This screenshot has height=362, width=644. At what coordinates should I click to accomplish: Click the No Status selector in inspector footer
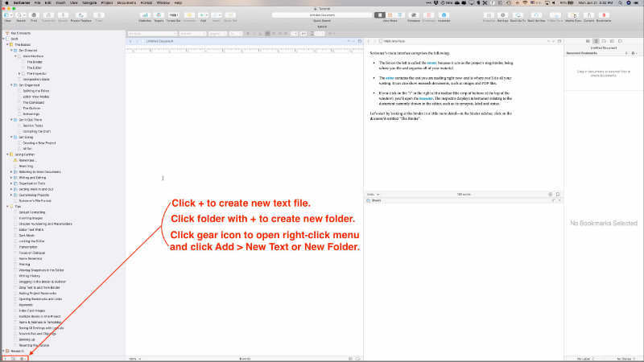click(626, 359)
